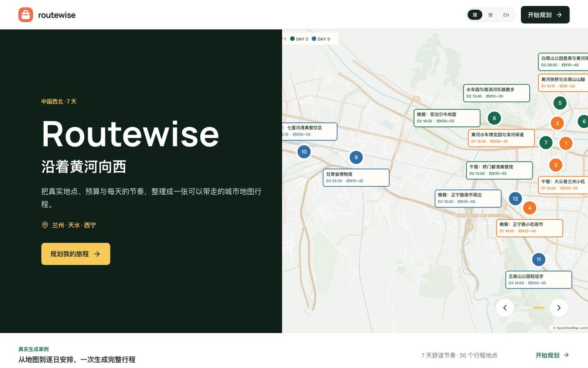This screenshot has height=368, width=588.
Task: Click the 真实生成案例 label
Action: tap(34, 349)
